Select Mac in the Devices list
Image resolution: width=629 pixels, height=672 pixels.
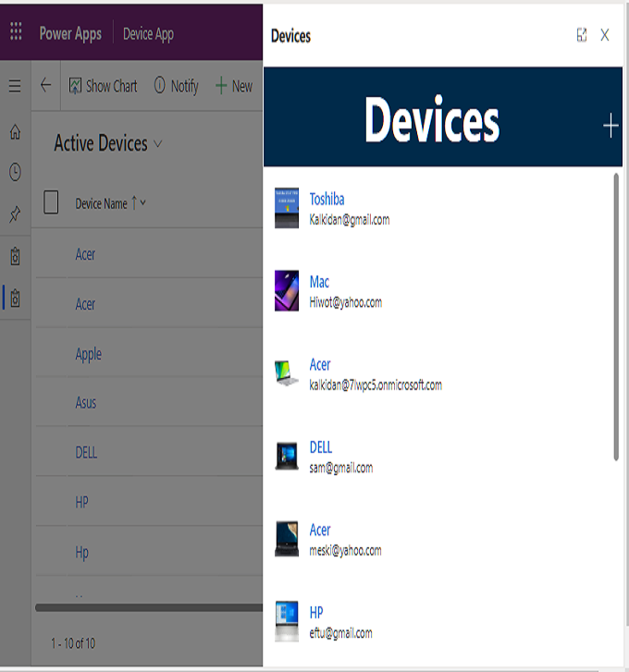click(319, 282)
